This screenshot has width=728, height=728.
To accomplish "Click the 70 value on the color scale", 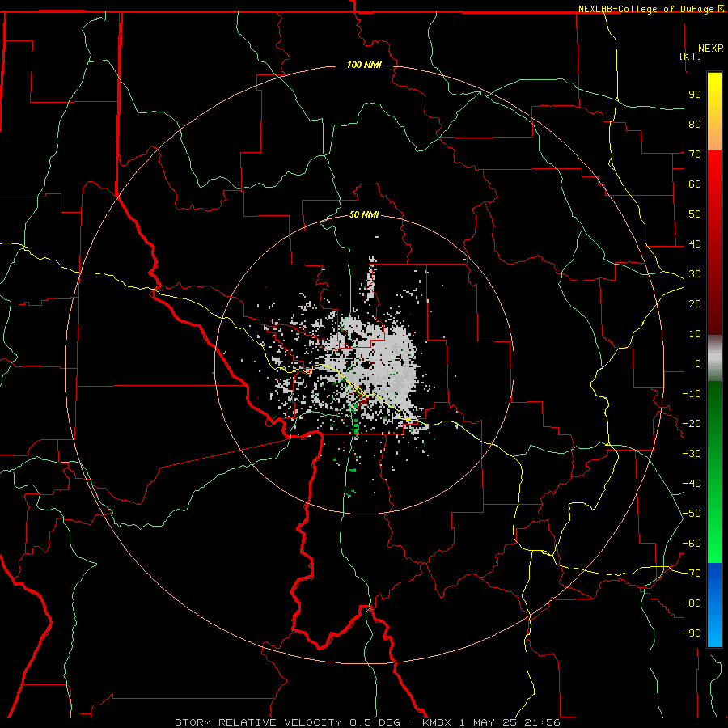I will click(x=695, y=154).
